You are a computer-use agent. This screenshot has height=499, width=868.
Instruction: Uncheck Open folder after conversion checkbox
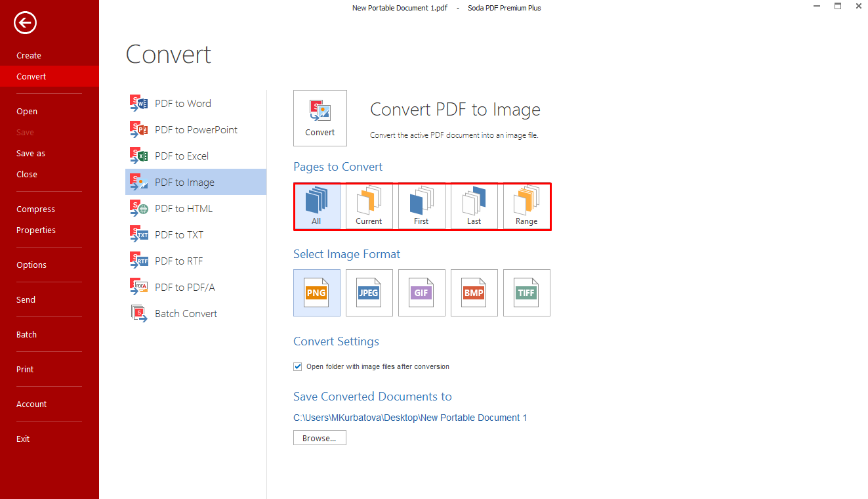(x=298, y=366)
